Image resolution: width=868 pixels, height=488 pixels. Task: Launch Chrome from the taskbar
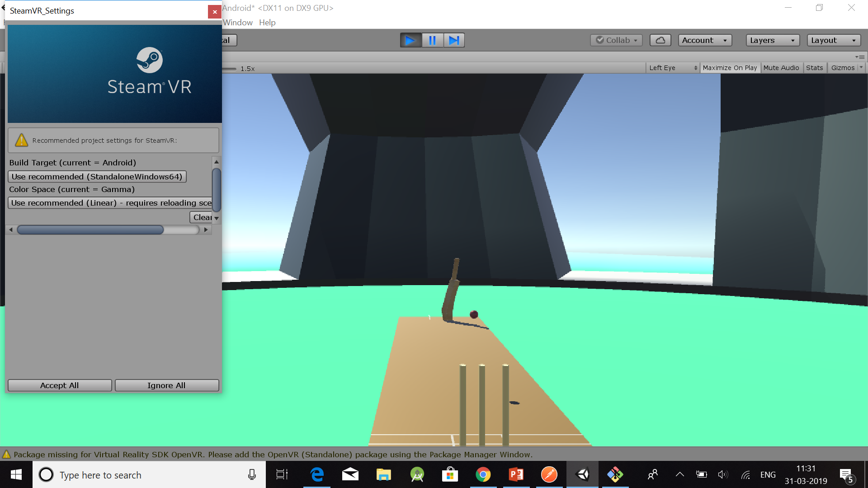pos(483,474)
